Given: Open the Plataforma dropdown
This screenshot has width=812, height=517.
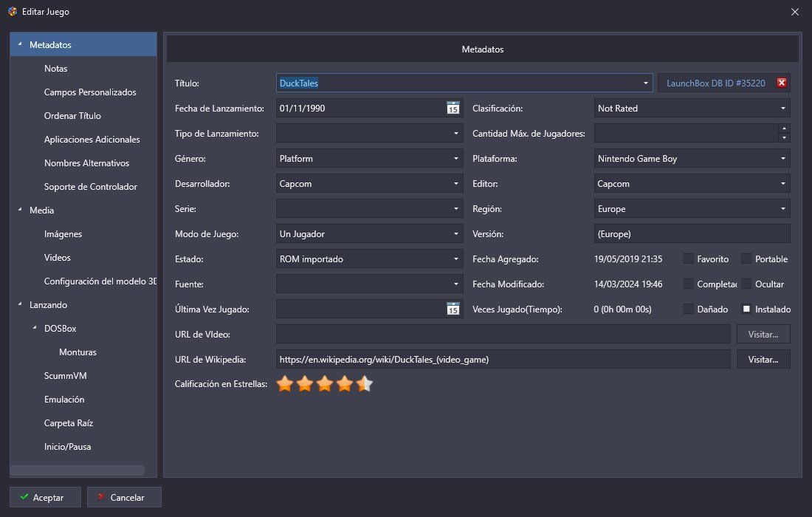Looking at the screenshot, I should click(x=783, y=159).
